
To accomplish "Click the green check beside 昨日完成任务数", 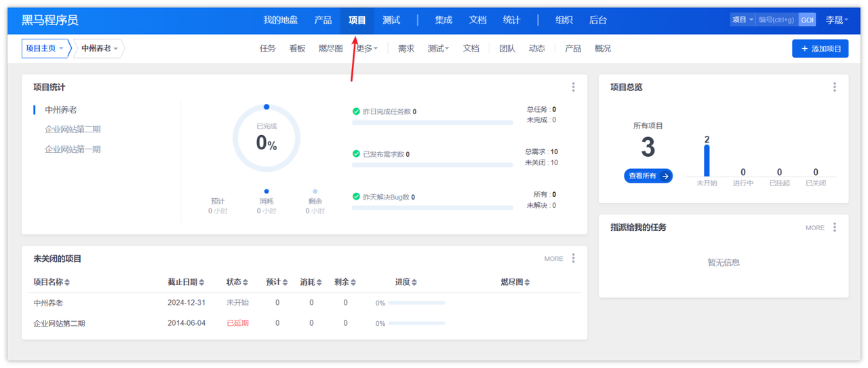I will click(x=356, y=111).
